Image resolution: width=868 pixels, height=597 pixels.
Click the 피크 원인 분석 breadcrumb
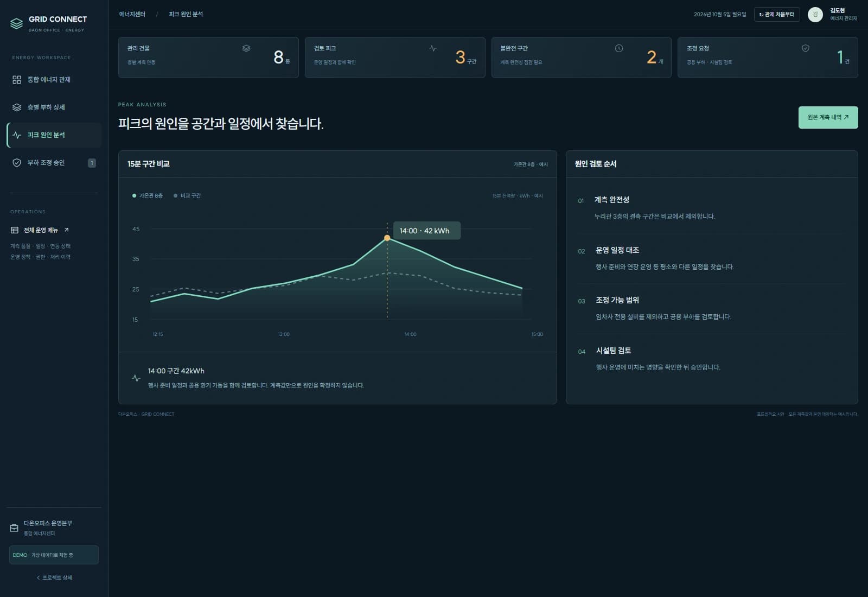(x=186, y=14)
